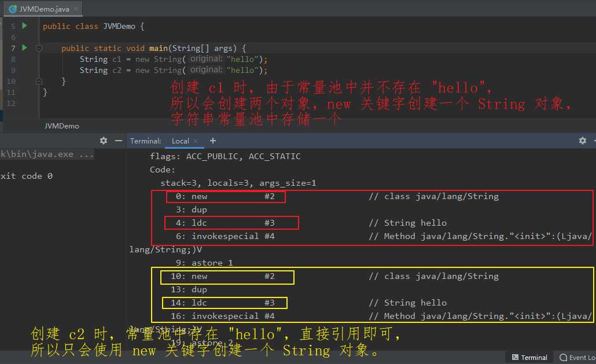Hide the Run panel with the minus icon
The height and width of the screenshot is (364, 596).
[x=119, y=141]
